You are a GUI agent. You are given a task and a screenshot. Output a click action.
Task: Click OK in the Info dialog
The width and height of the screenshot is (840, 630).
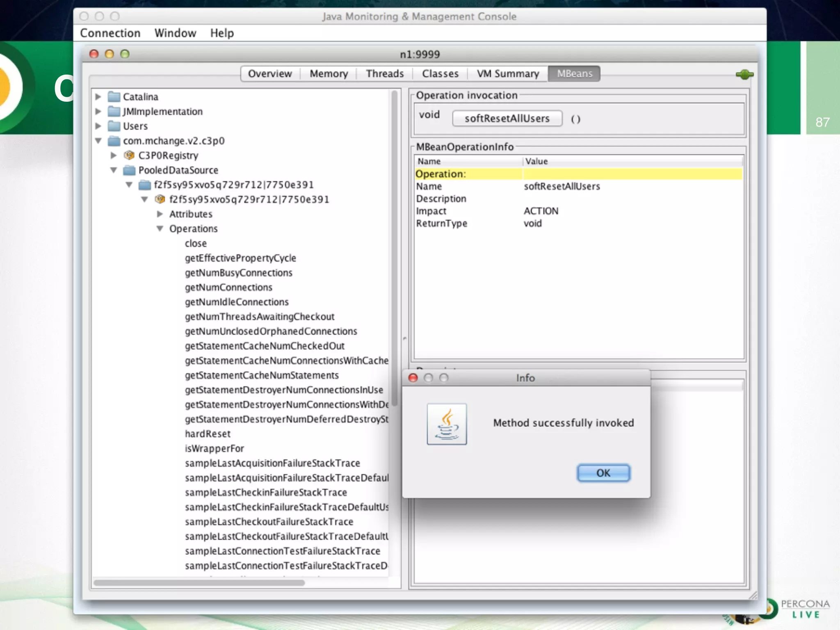603,473
